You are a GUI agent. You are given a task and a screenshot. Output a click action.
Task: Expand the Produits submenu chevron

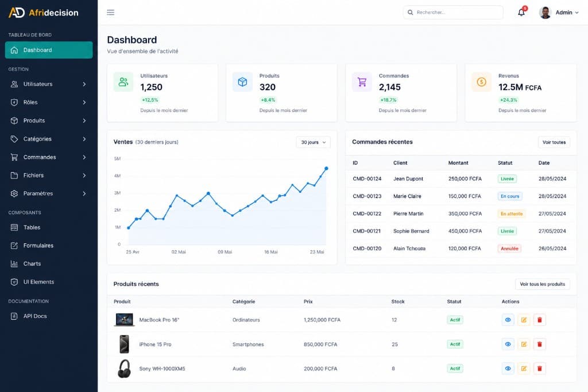click(84, 121)
